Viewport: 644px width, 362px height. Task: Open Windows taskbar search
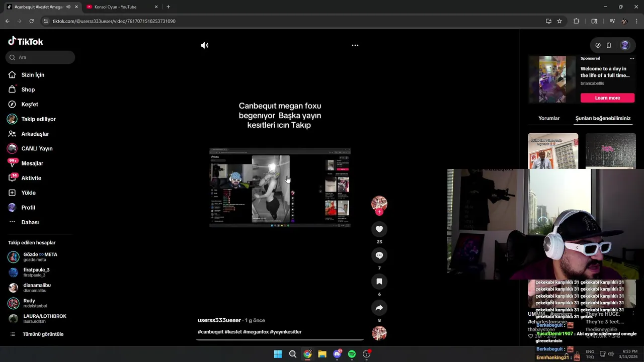pyautogui.click(x=292, y=354)
